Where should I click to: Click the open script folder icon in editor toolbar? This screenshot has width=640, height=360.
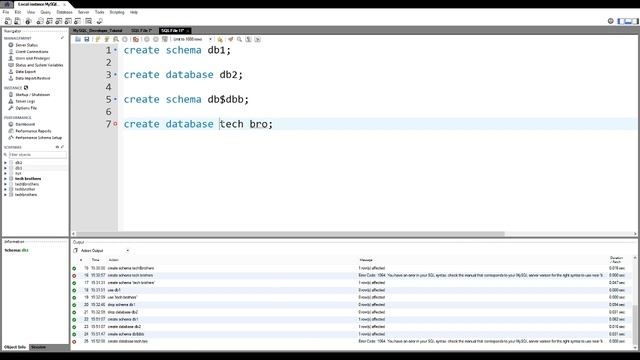coord(78,40)
